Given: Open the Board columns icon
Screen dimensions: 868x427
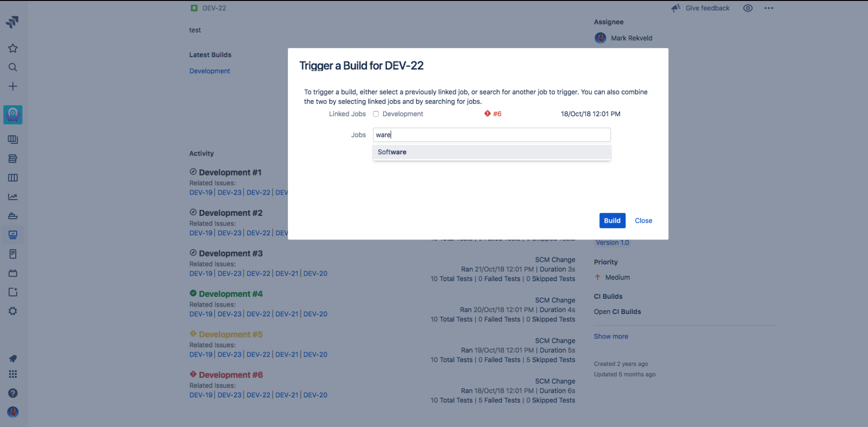Looking at the screenshot, I should tap(12, 178).
